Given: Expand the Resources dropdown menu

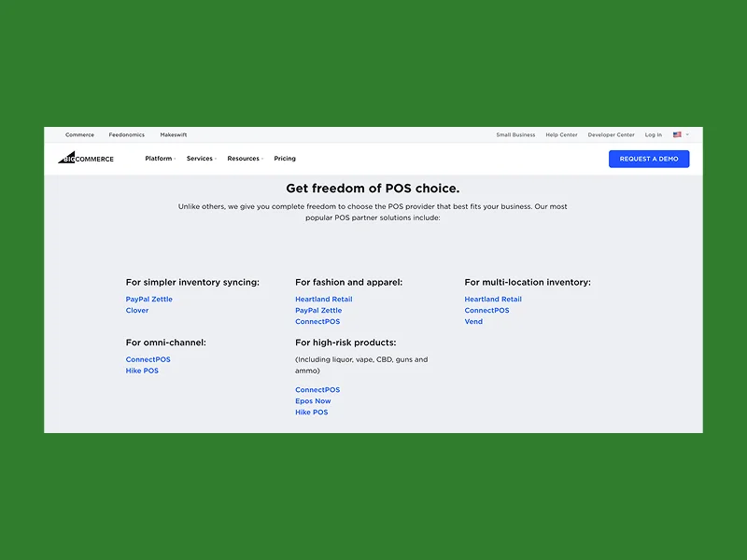Looking at the screenshot, I should click(x=244, y=159).
